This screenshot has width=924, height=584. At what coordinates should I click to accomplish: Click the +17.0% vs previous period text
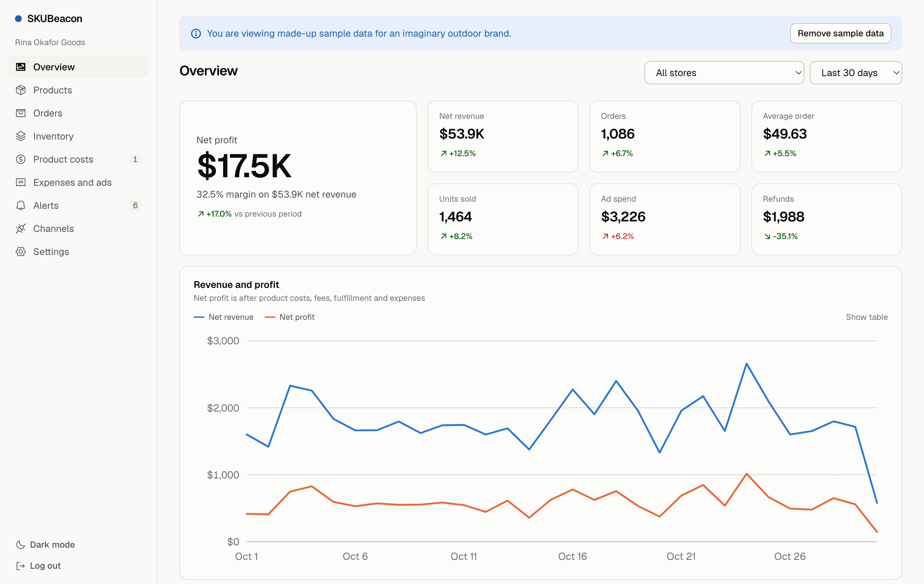coord(249,214)
